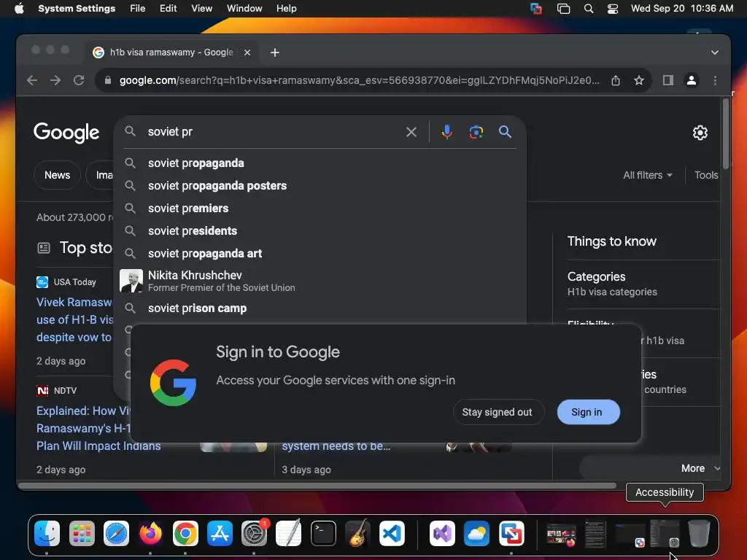
Task: Choose the first suggestion soviet propaganda
Action: coord(320,163)
